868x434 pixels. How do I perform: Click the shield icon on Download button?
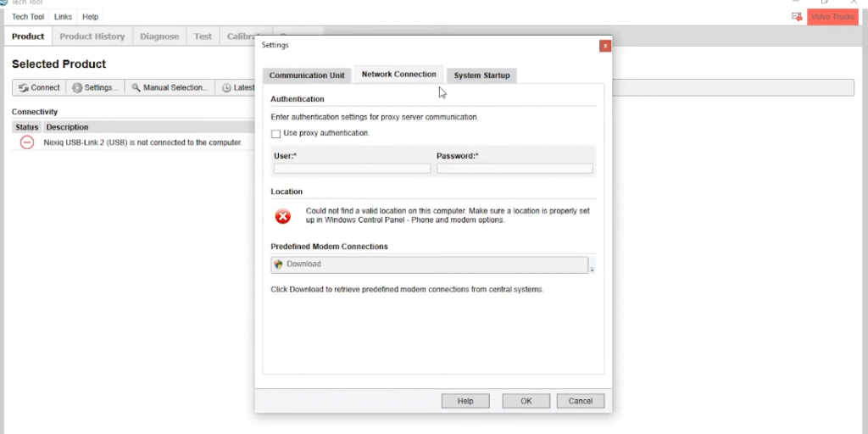click(279, 264)
